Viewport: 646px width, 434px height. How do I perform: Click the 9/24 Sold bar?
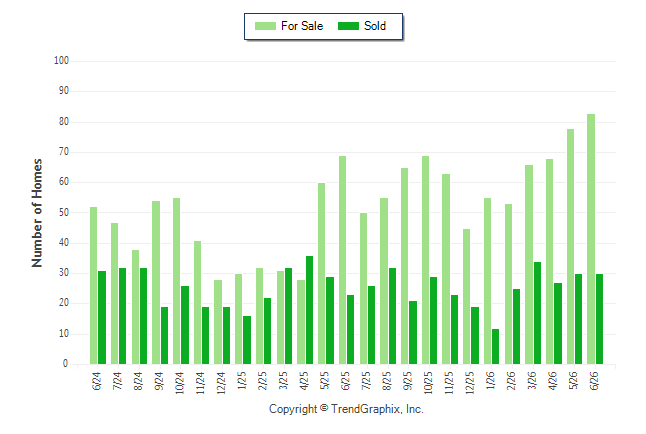(x=164, y=335)
